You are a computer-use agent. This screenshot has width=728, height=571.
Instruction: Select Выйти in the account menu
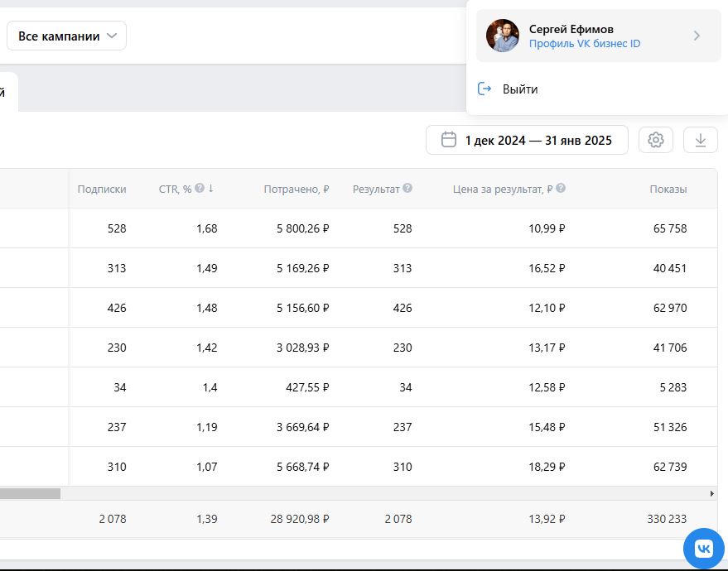tap(520, 89)
